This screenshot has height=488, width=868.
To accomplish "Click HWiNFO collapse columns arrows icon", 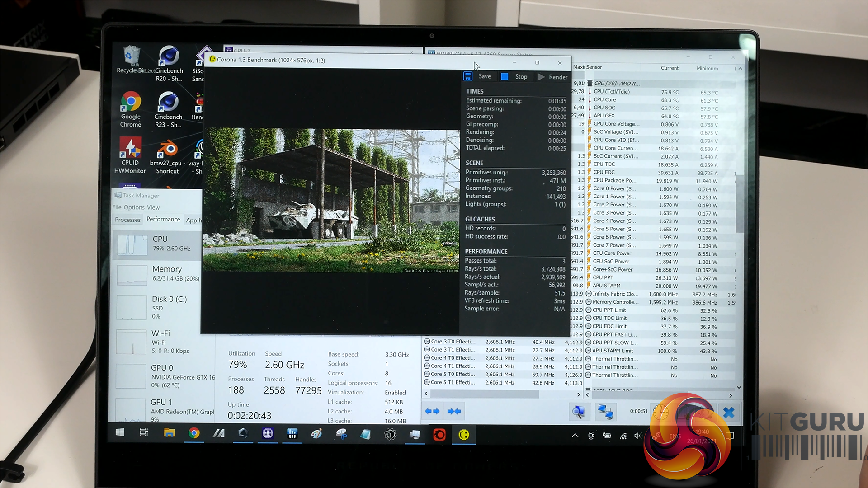I will [454, 411].
